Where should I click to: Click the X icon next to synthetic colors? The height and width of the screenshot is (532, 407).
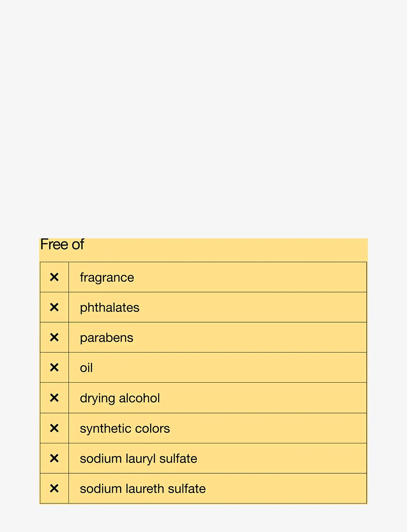[54, 428]
